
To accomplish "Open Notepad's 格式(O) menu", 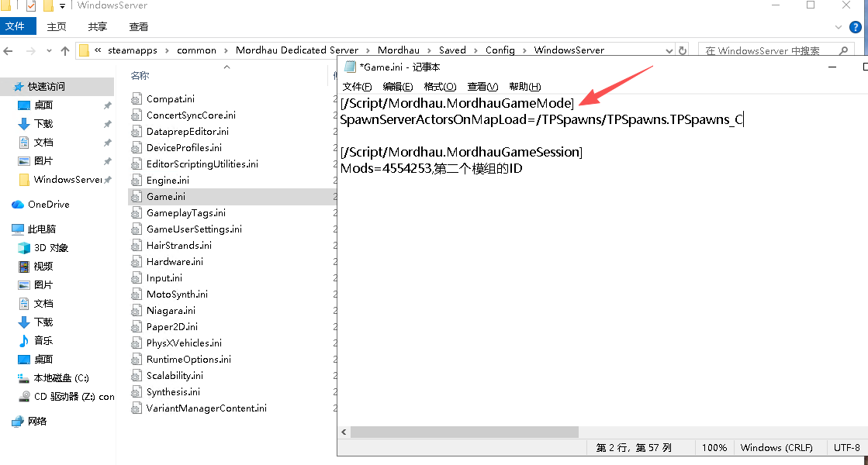I will pos(440,86).
